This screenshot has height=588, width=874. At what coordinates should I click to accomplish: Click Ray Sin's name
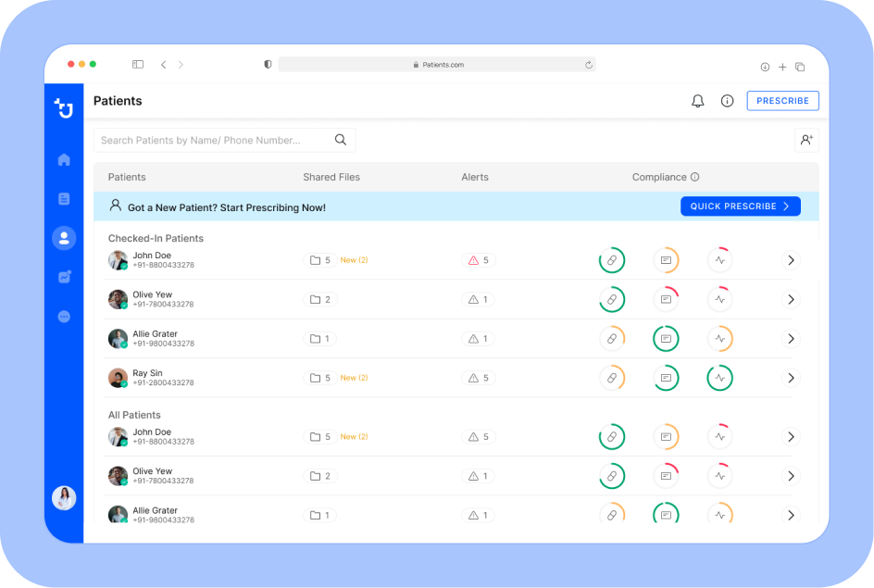coord(148,373)
